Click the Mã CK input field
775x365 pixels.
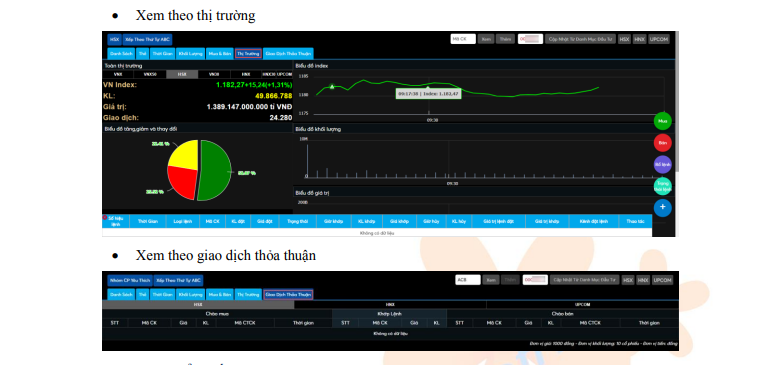pos(463,39)
